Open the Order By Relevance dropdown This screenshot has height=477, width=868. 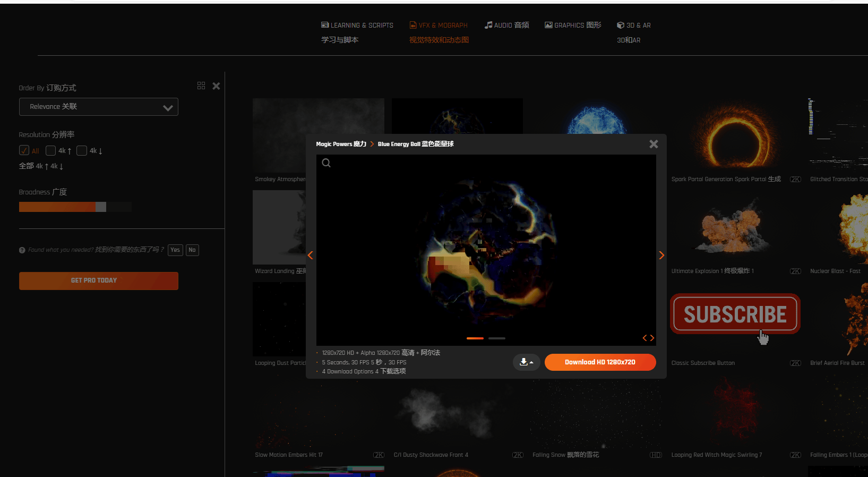(x=99, y=107)
